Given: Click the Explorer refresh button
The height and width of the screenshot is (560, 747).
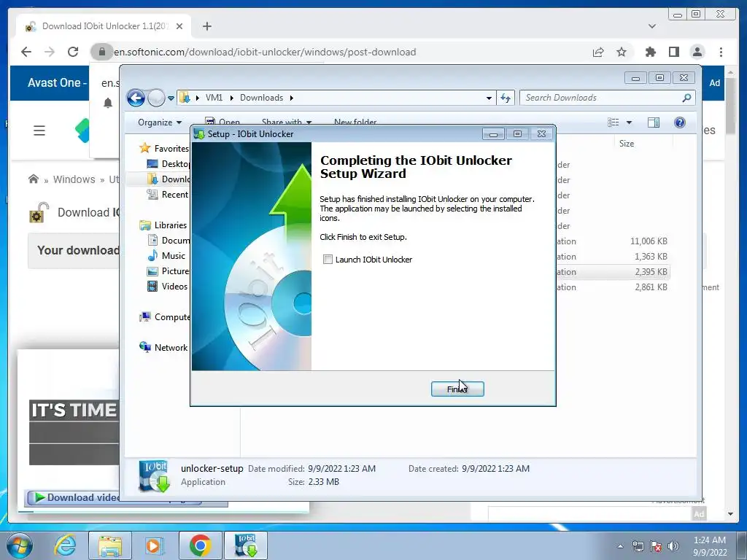Looking at the screenshot, I should pyautogui.click(x=506, y=98).
